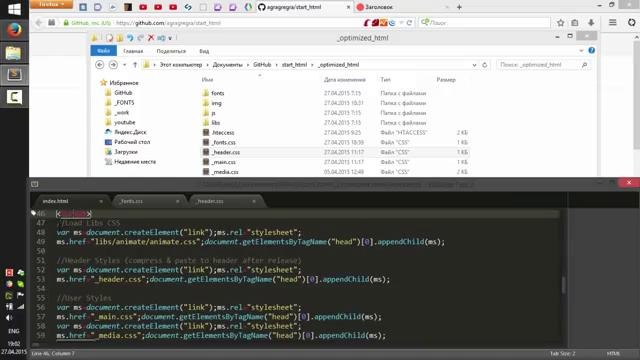Select the img folder row
The height and width of the screenshot is (360, 640).
[335, 103]
